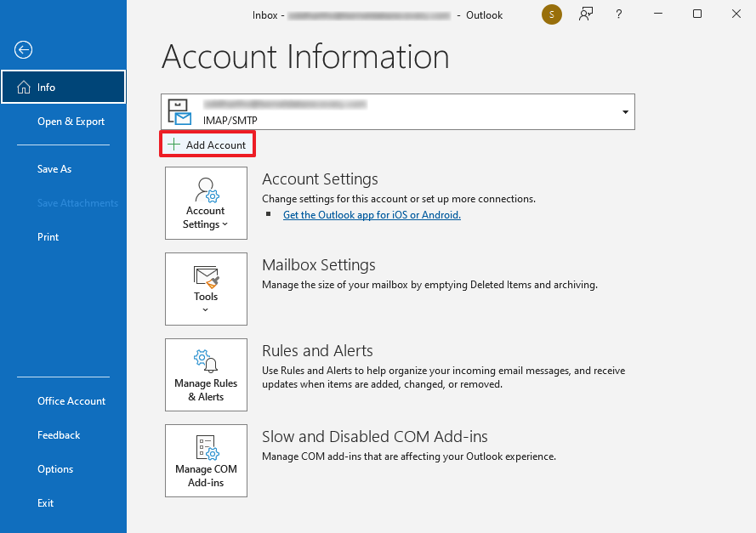Select Open & Export from the sidebar
Viewport: 756px width, 533px height.
pyautogui.click(x=71, y=122)
